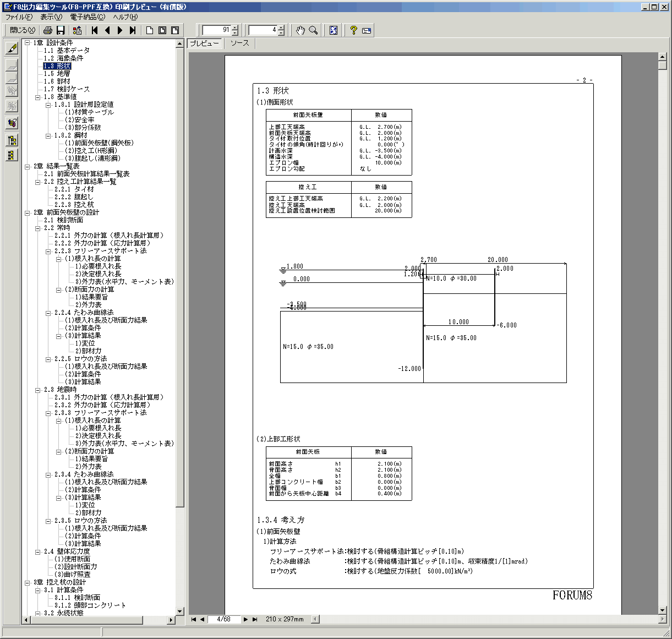
Task: Open the ファイル(F) menu
Action: [19, 17]
